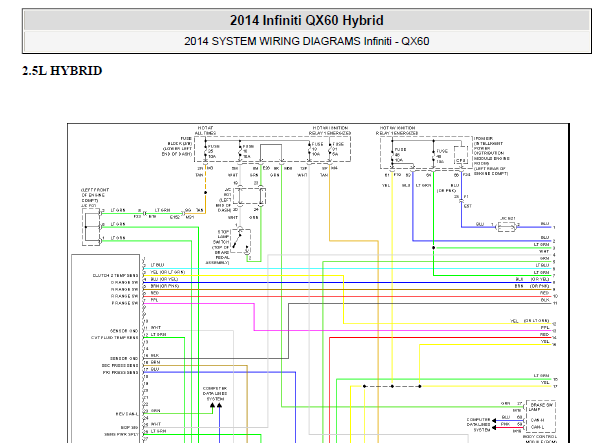This screenshot has height=443, width=603.
Task: Click the 'CAN-H' terminal label in BCM box
Action: tap(537, 420)
